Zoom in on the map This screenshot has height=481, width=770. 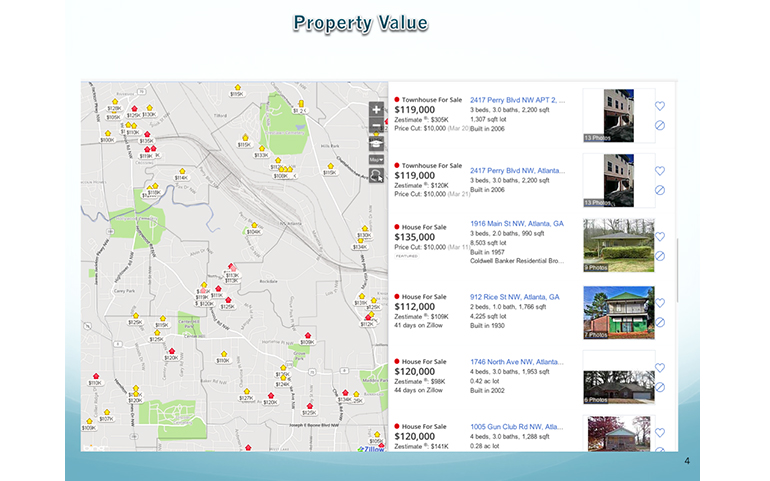[x=376, y=109]
